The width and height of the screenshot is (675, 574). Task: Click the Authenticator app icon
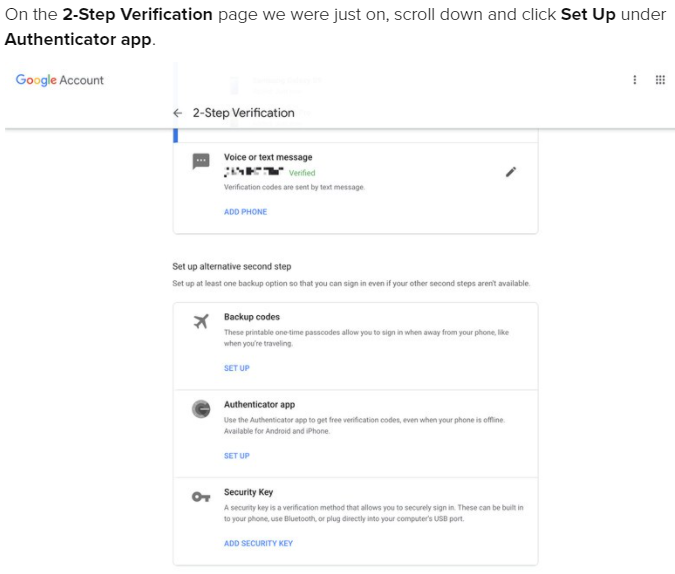pyautogui.click(x=201, y=409)
